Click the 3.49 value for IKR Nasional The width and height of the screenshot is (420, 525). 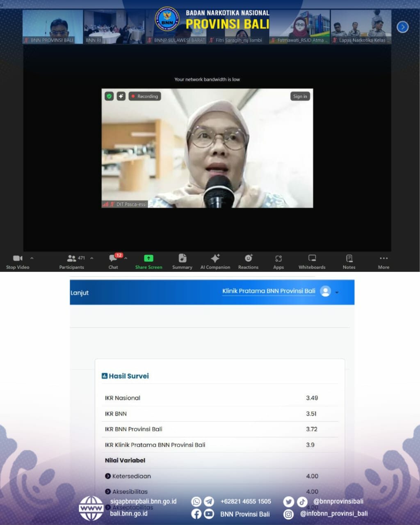point(312,398)
